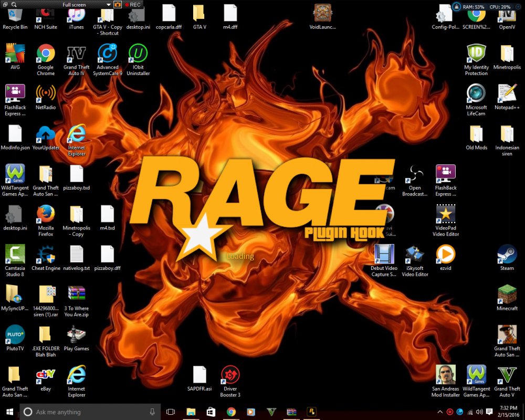Open the Indonesian siren folder
Screen dimensions: 525x420
[x=507, y=140]
